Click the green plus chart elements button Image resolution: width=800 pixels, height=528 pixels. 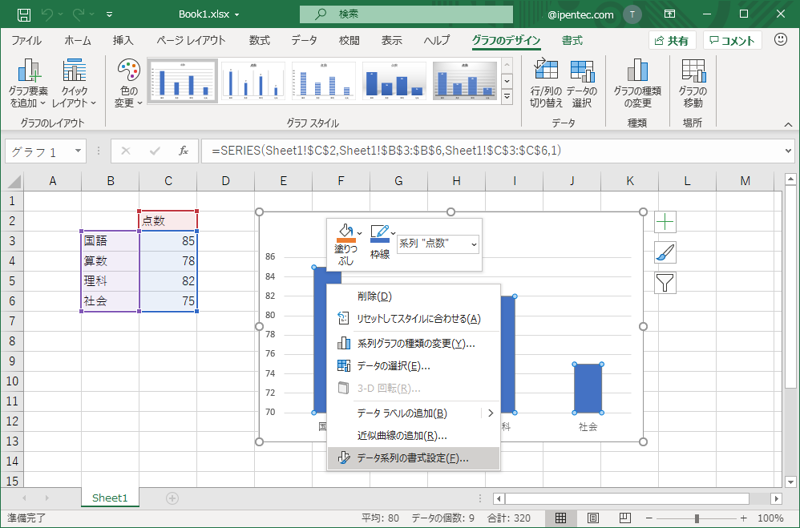(x=665, y=222)
